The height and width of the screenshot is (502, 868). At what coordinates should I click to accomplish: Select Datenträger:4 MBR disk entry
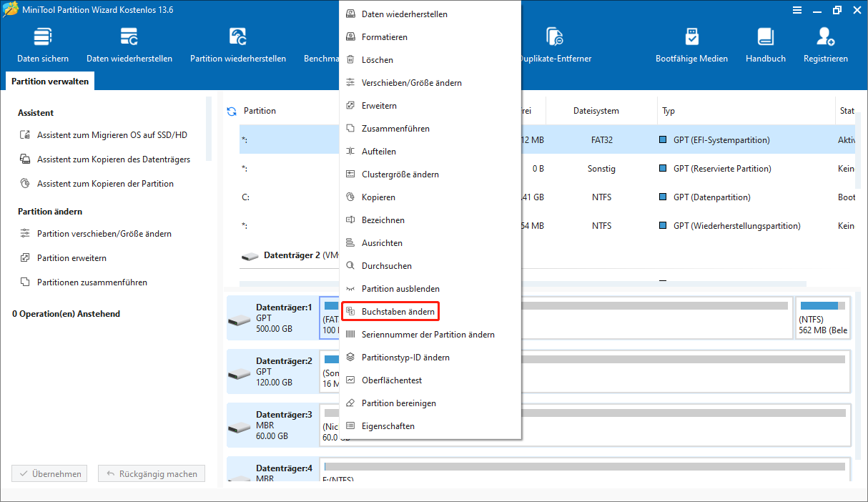(x=272, y=470)
